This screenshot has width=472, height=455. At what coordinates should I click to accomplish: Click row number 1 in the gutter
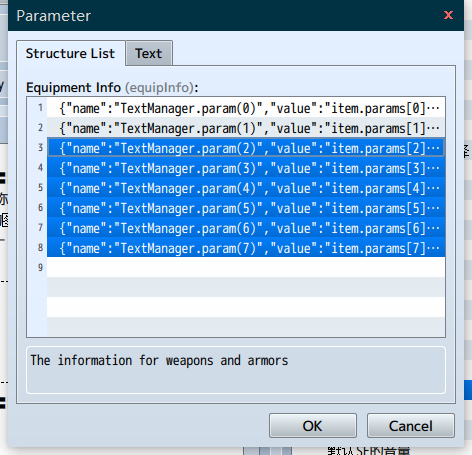tap(40, 108)
